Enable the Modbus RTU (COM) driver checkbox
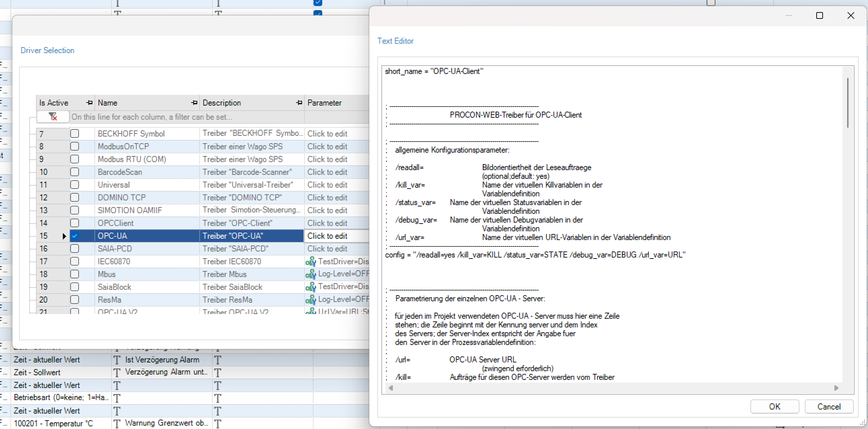Viewport: 868px width, 429px height. coord(75,159)
